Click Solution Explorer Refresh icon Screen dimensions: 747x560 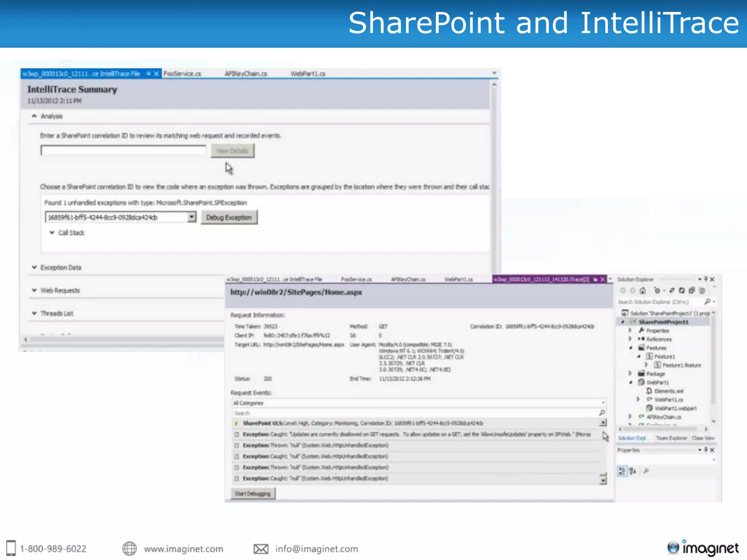point(681,291)
